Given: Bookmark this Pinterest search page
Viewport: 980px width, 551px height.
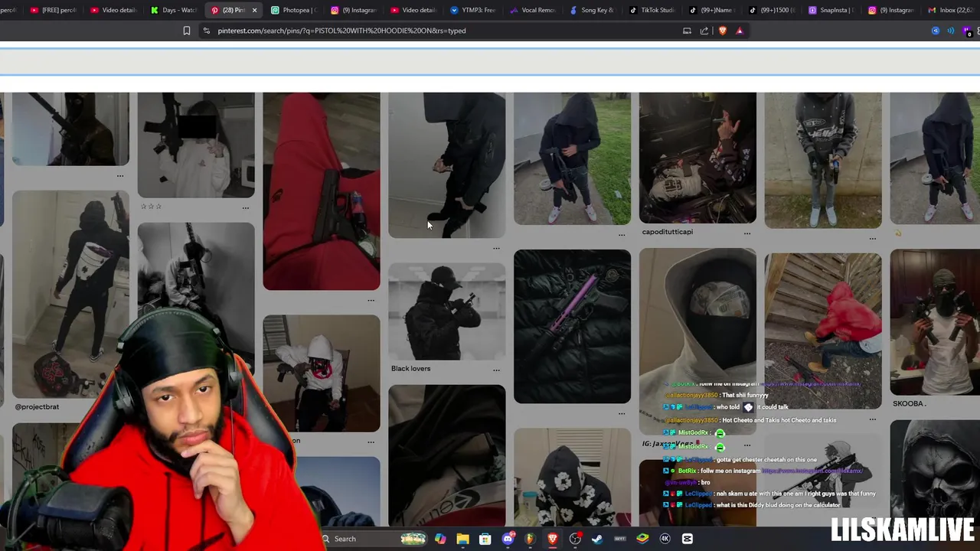Looking at the screenshot, I should pyautogui.click(x=186, y=31).
